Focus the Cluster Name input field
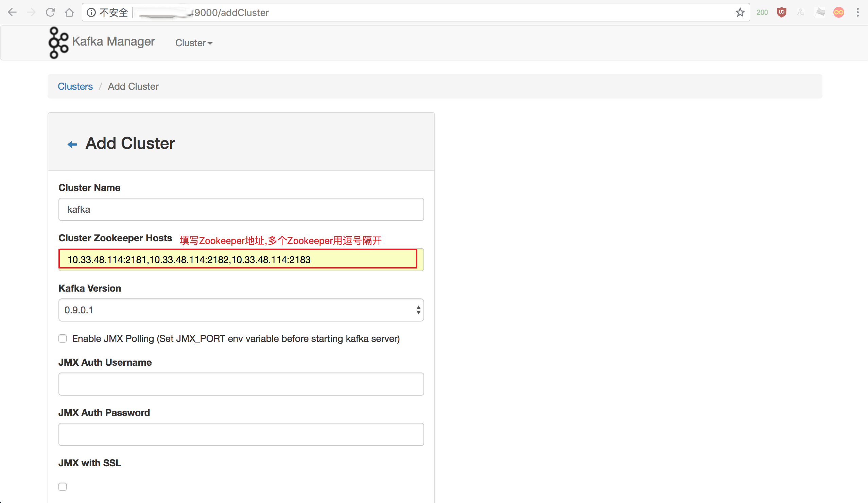The width and height of the screenshot is (868, 503). point(241,209)
